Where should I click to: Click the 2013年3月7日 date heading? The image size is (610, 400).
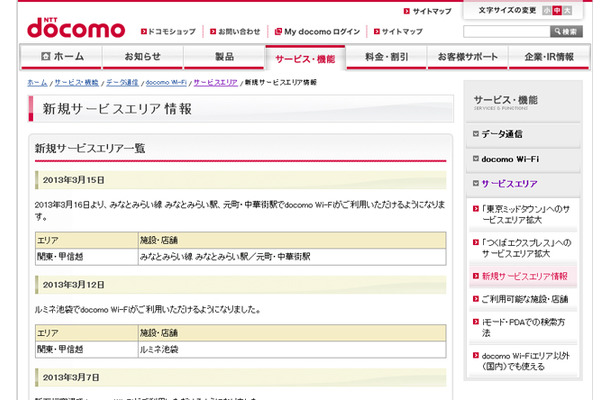pos(71,377)
